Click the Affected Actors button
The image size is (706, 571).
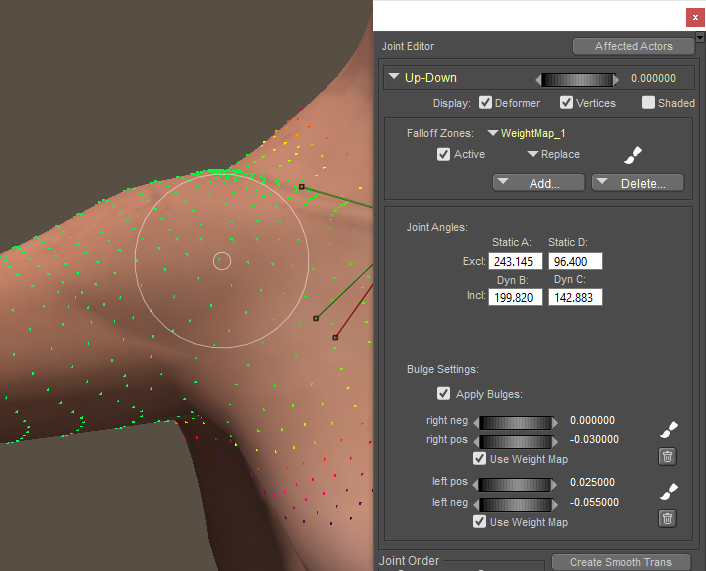pyautogui.click(x=634, y=46)
